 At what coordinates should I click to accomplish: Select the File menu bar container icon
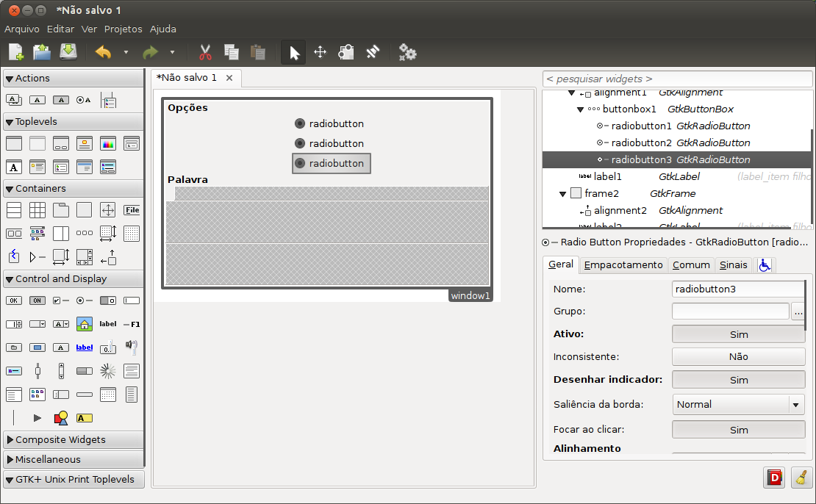click(x=132, y=210)
